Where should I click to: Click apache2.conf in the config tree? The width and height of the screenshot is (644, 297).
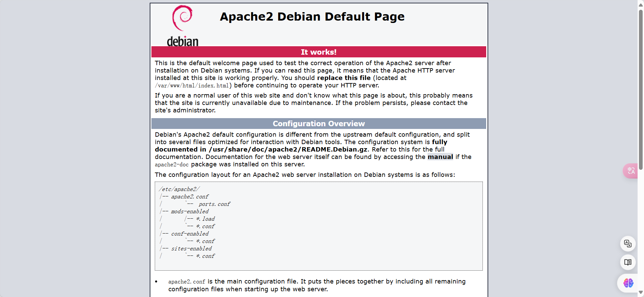coord(190,197)
